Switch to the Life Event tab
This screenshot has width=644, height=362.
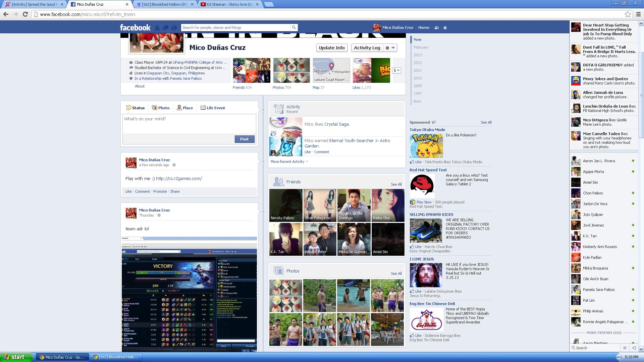coord(213,108)
